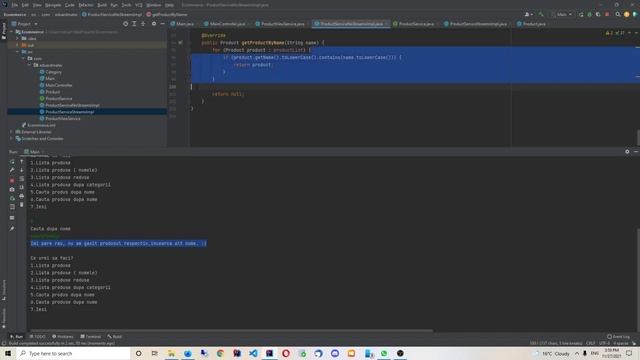
Task: Open the Refactor menu
Action: point(86,5)
